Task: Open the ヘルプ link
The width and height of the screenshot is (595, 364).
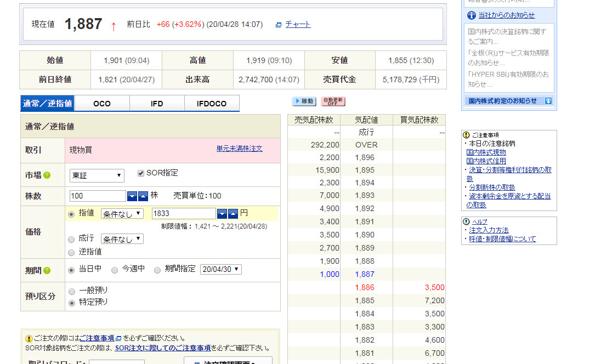Action: point(480,222)
